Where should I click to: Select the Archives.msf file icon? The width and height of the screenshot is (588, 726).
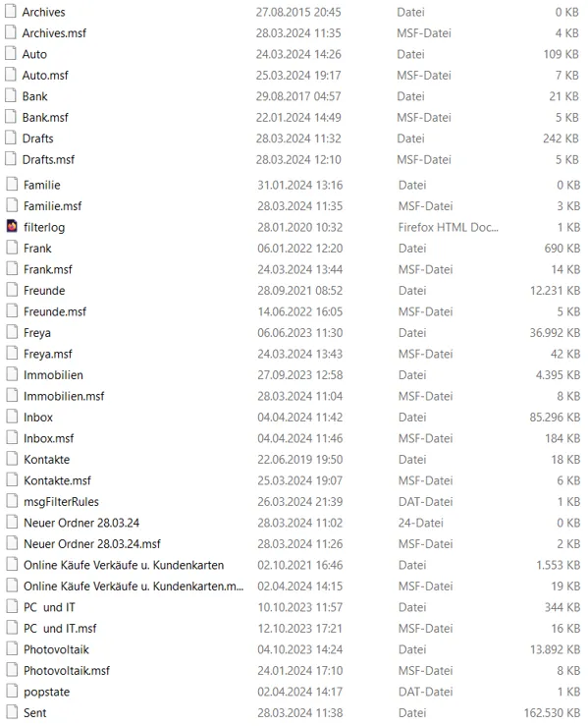(x=11, y=32)
